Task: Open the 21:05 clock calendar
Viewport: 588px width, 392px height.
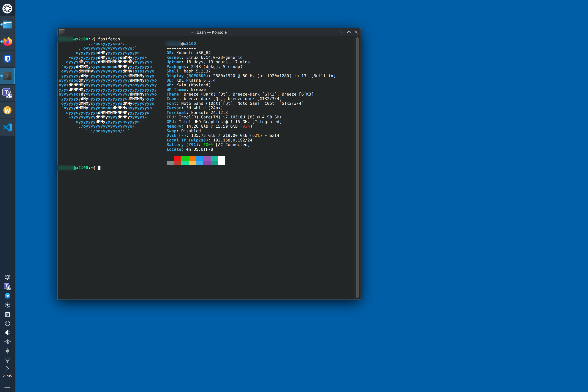Action: click(x=7, y=376)
